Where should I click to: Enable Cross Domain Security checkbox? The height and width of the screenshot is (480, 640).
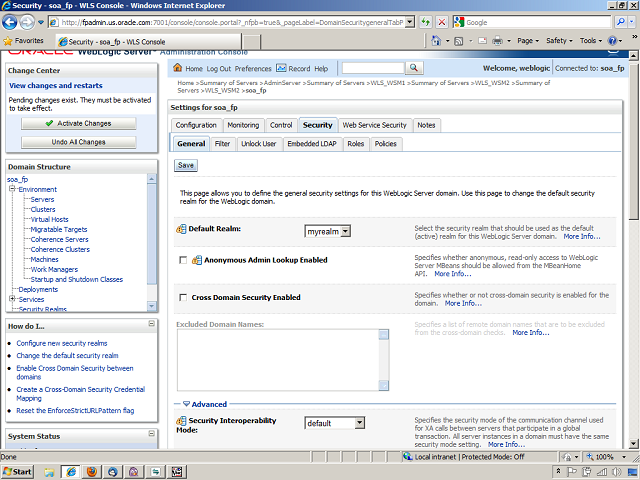coord(182,297)
